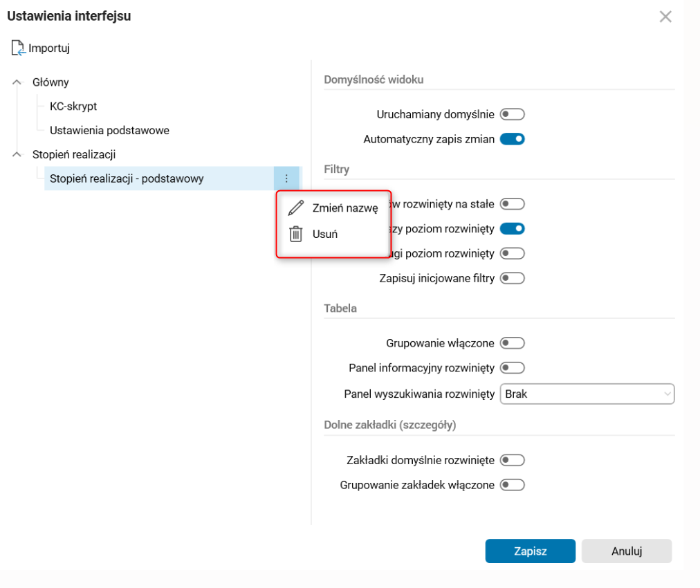Enable Zapisuj inicjowane filtry
This screenshot has width=700, height=588.
[x=513, y=279]
